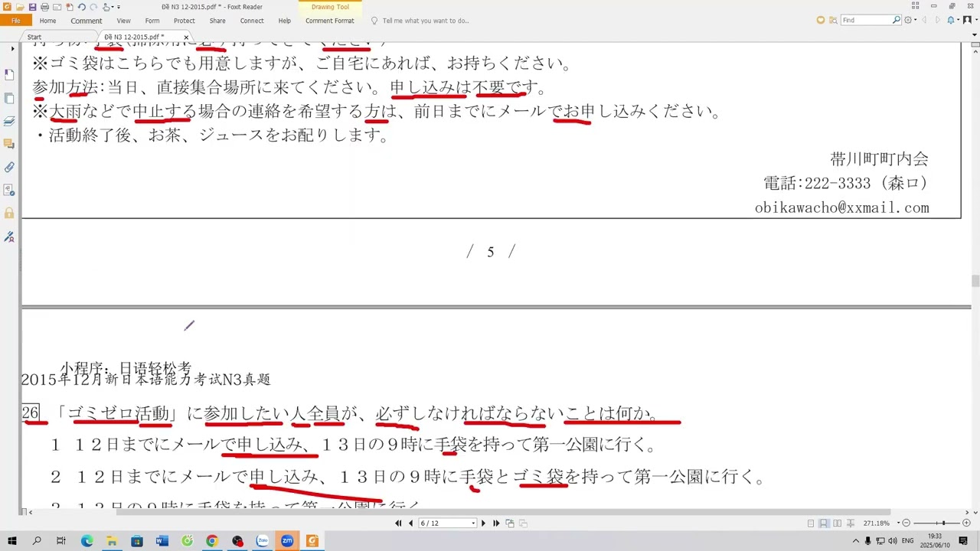Image resolution: width=980 pixels, height=551 pixels.
Task: Open the Pages thumbnails panel
Action: pyautogui.click(x=9, y=98)
